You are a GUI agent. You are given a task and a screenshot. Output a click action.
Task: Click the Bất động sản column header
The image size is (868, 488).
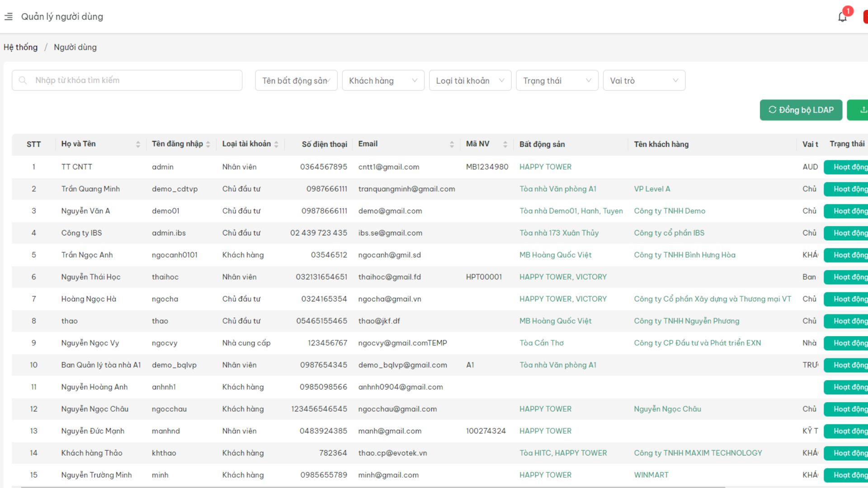[x=542, y=144]
